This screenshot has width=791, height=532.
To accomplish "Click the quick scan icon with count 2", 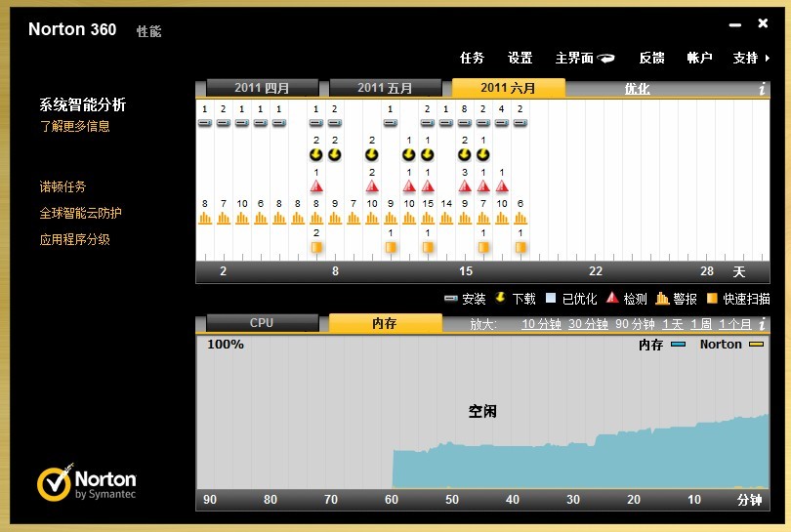I will pyautogui.click(x=316, y=247).
